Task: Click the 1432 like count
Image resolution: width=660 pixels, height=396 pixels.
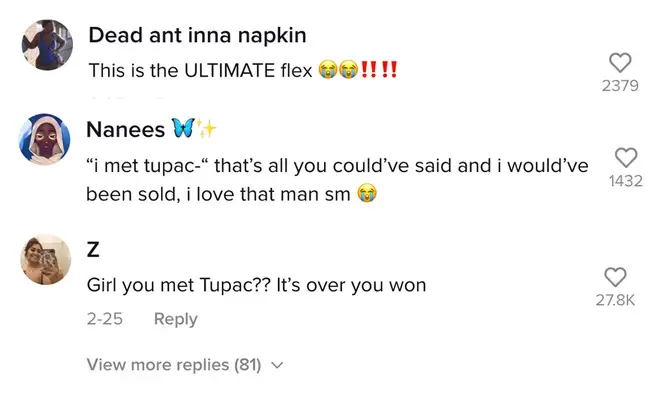Action: click(x=625, y=181)
